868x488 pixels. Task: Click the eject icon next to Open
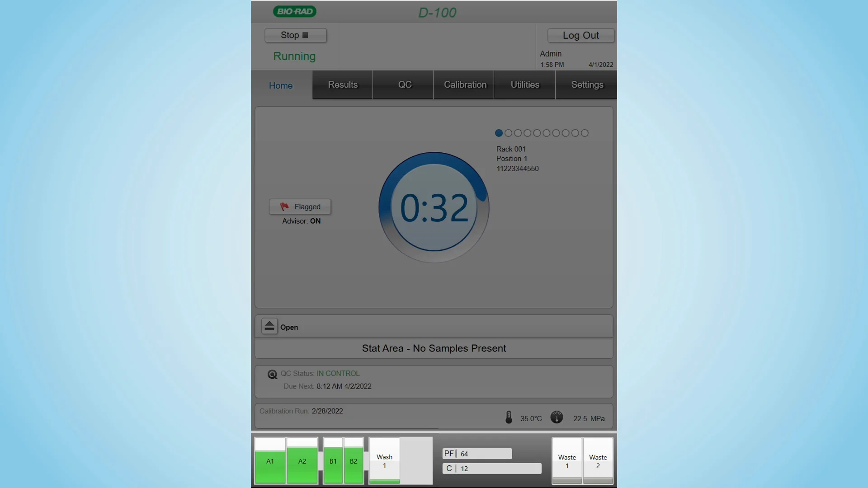pos(269,326)
